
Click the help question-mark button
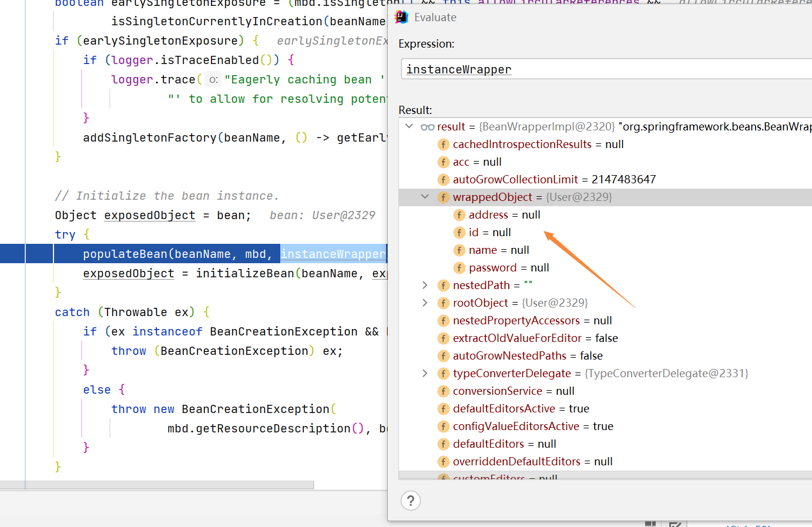(411, 501)
